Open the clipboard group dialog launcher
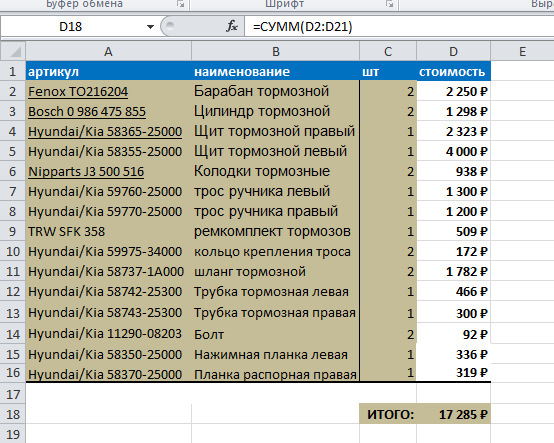554x443 pixels. tap(181, 4)
